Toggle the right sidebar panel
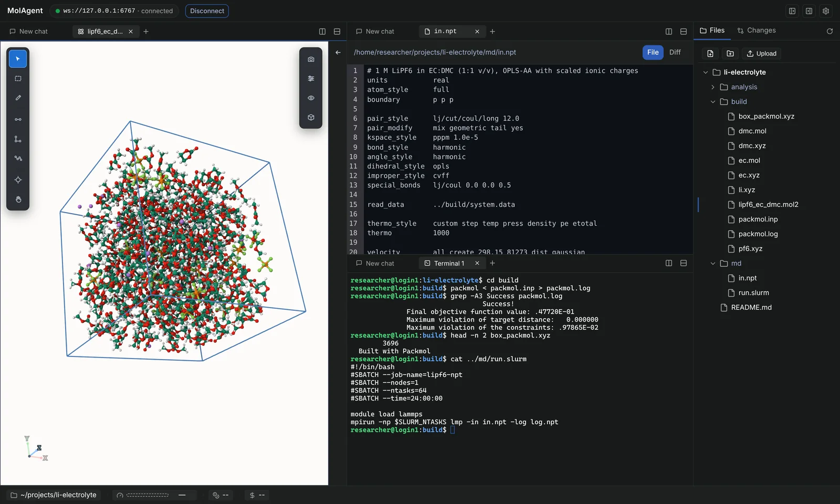This screenshot has height=504, width=840. (x=809, y=11)
